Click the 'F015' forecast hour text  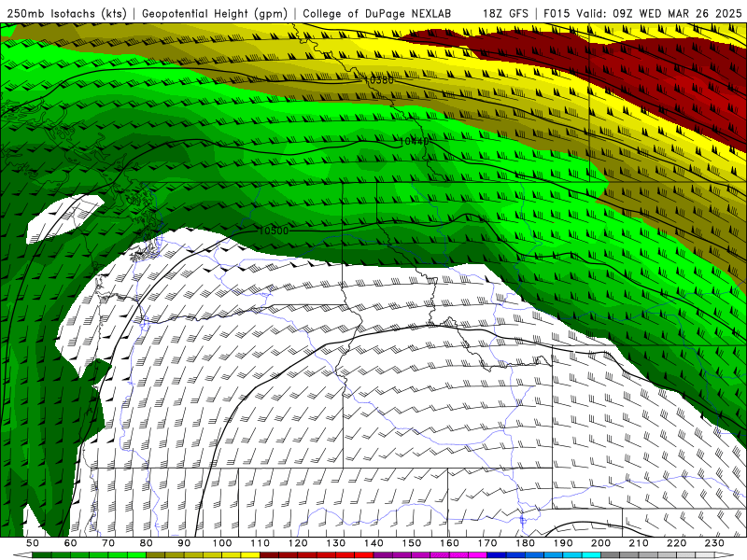point(557,14)
